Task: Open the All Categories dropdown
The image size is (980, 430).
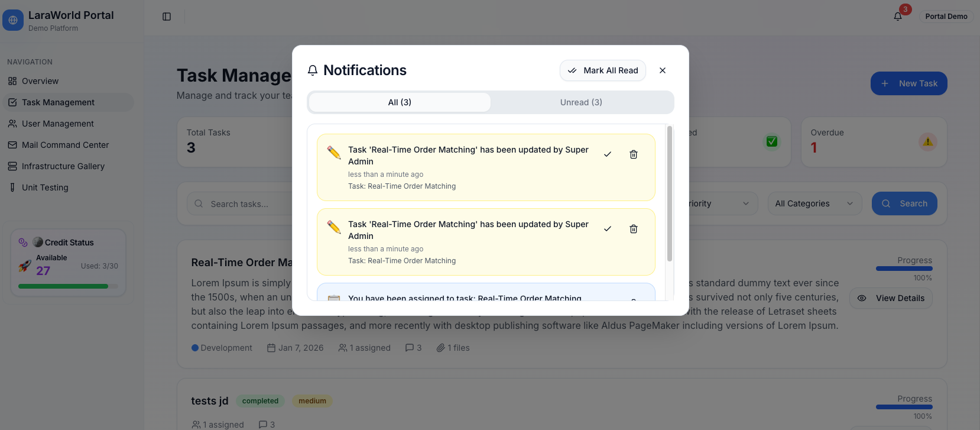Action: click(x=814, y=203)
